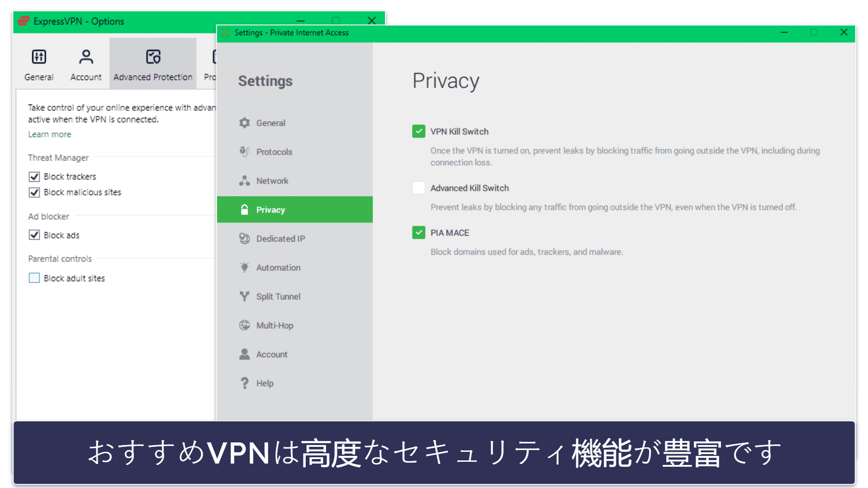
Task: Open General settings in PIA sidebar
Action: coord(295,123)
